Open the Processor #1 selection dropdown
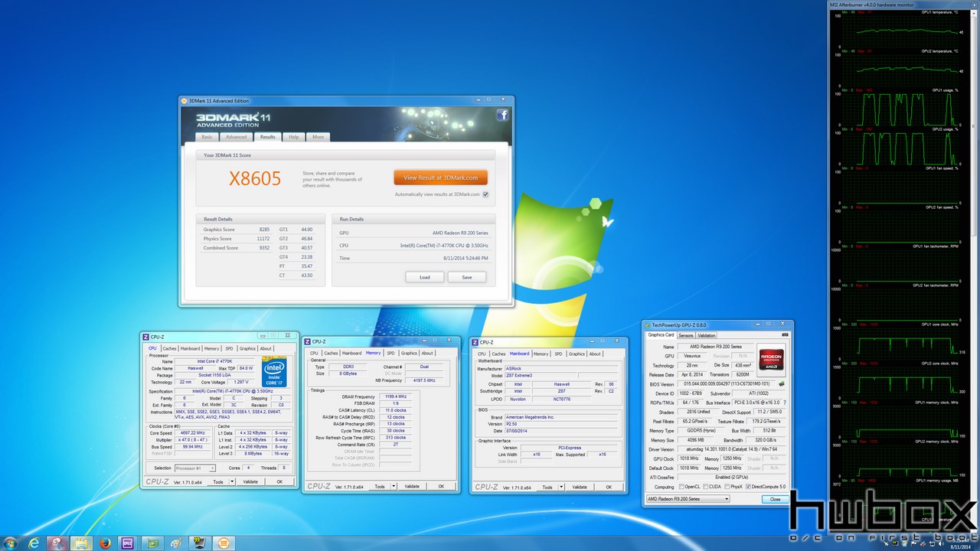The image size is (980, 551). [x=195, y=468]
